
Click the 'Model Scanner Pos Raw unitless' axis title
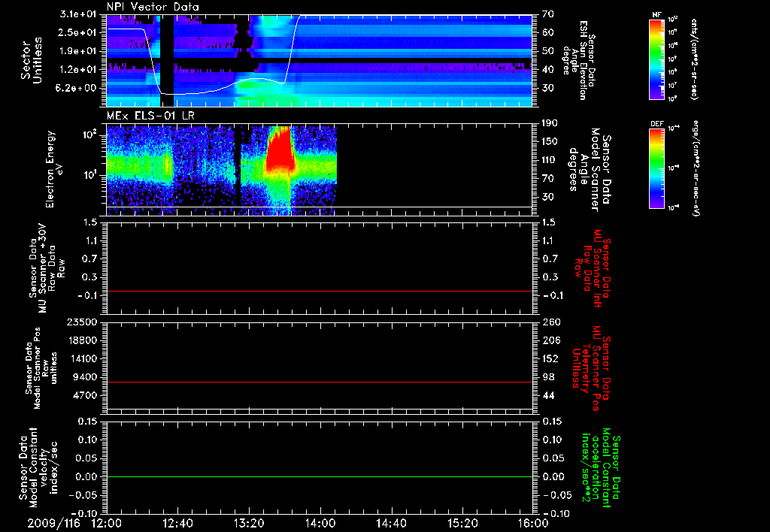coord(41,368)
